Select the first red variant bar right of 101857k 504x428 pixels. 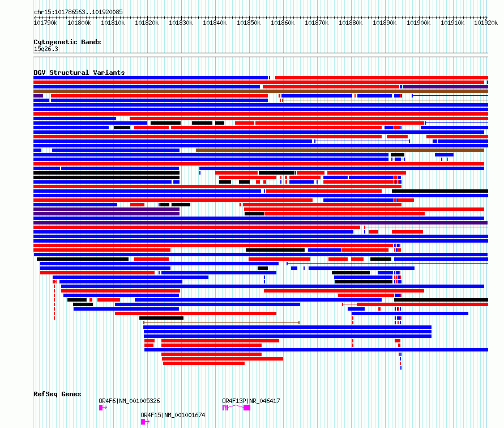(382, 78)
